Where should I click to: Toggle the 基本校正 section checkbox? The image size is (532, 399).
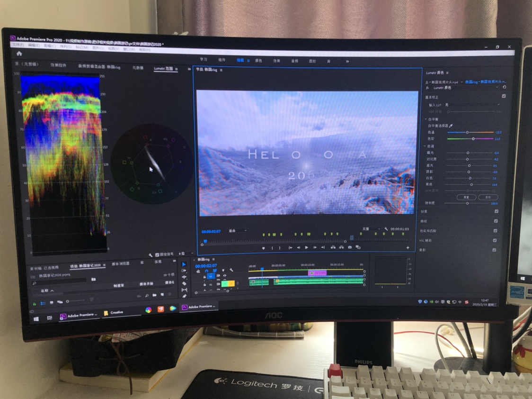tap(503, 96)
